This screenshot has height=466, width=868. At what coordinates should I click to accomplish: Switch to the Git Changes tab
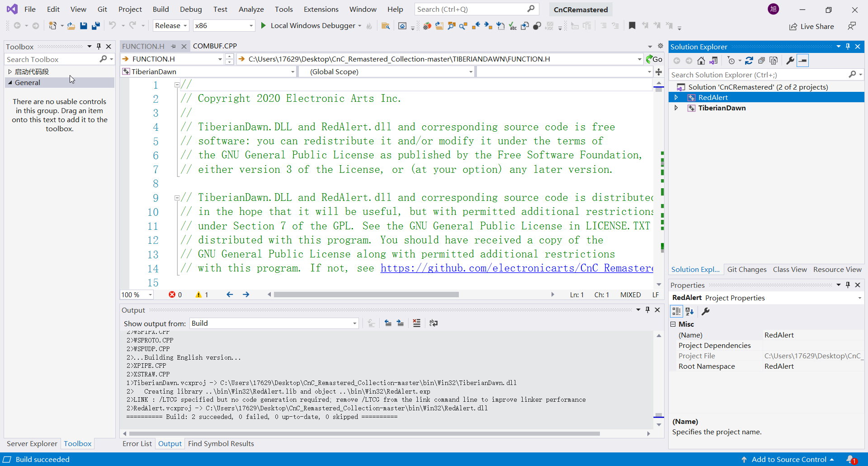pos(747,270)
